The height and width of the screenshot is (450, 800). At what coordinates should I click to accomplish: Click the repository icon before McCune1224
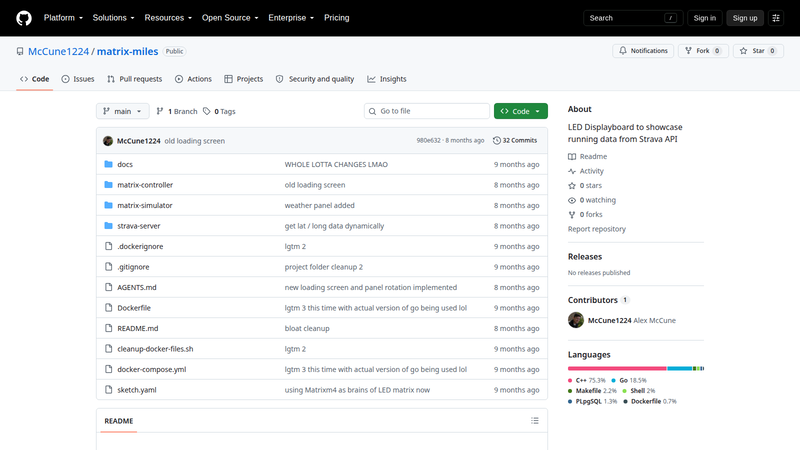point(20,51)
